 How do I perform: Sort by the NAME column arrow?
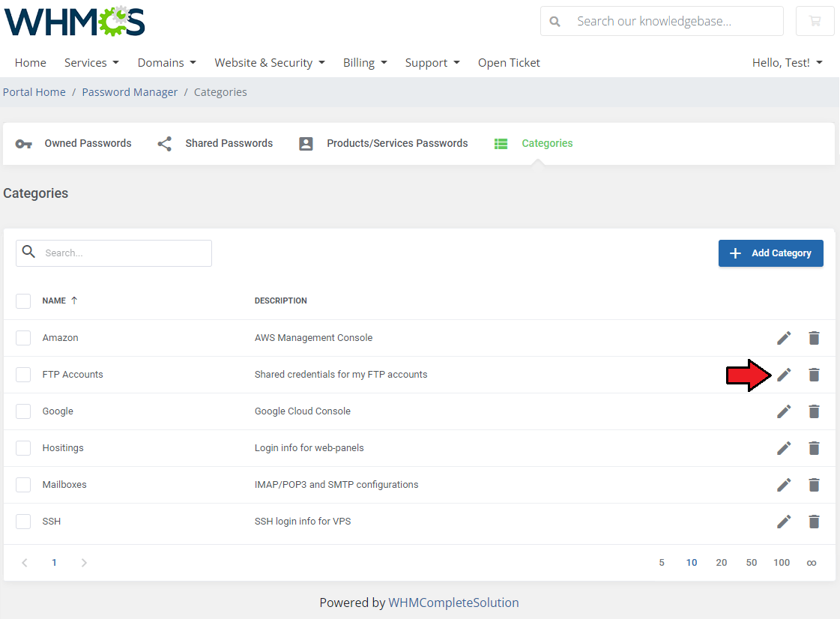[x=74, y=301]
